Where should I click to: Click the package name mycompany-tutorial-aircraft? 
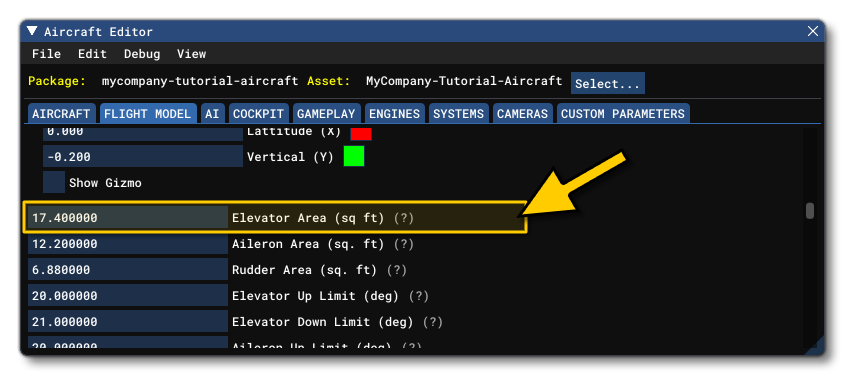[x=200, y=81]
